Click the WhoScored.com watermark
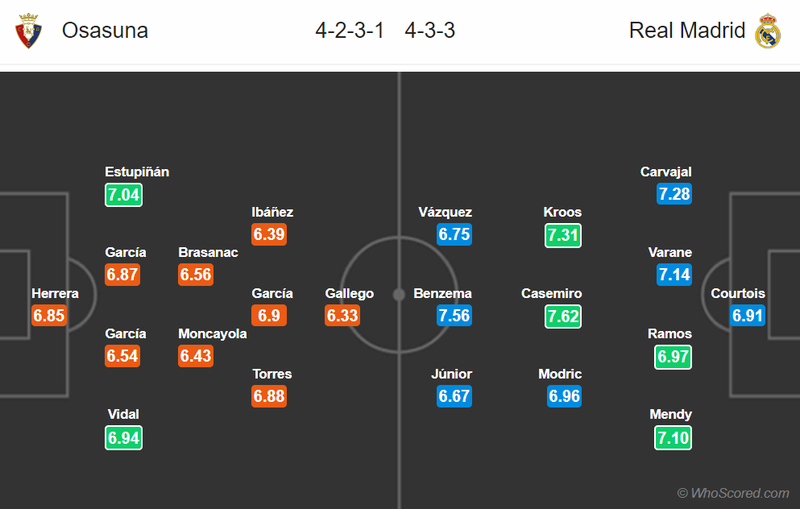Viewport: 800px width, 509px height. [x=733, y=493]
